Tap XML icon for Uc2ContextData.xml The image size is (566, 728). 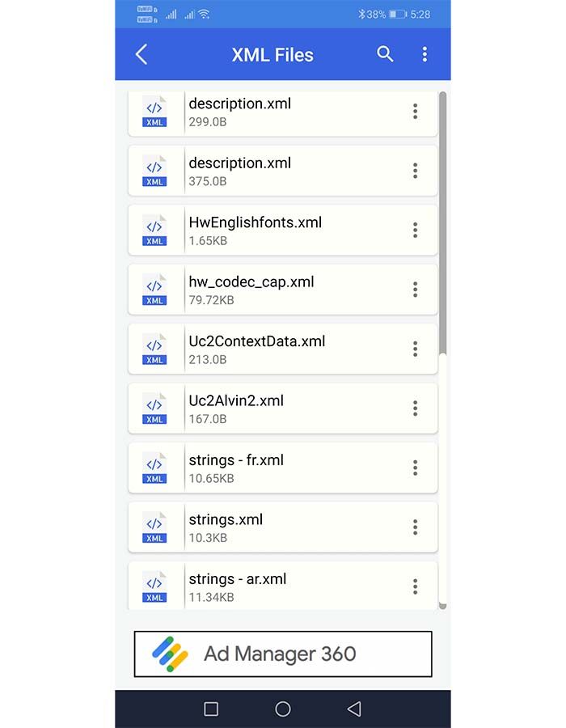(154, 349)
